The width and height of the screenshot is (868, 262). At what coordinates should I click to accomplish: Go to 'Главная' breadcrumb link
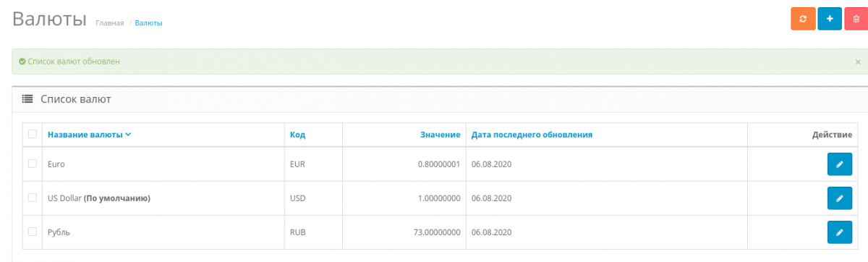[110, 23]
